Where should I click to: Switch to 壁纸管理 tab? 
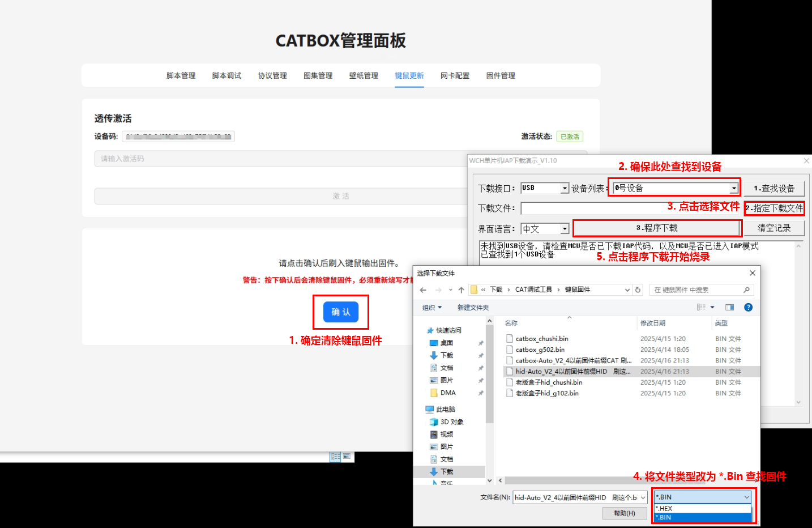(x=364, y=75)
